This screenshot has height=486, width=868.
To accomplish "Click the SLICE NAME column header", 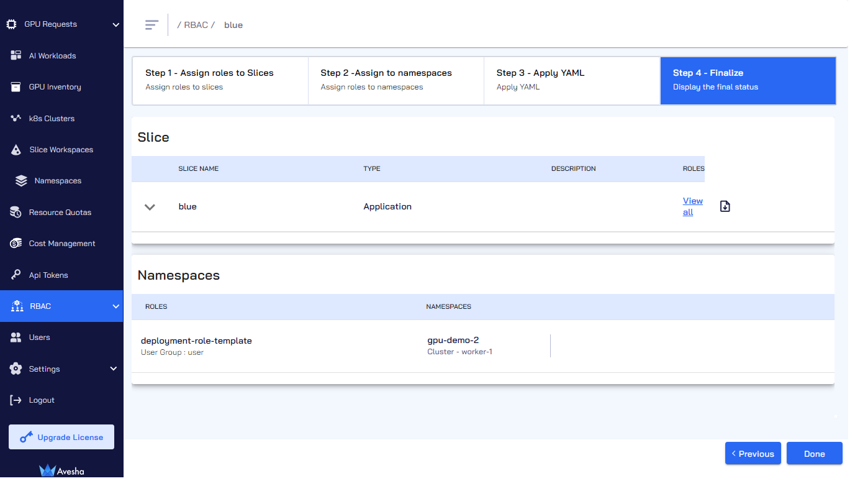I will coord(199,169).
